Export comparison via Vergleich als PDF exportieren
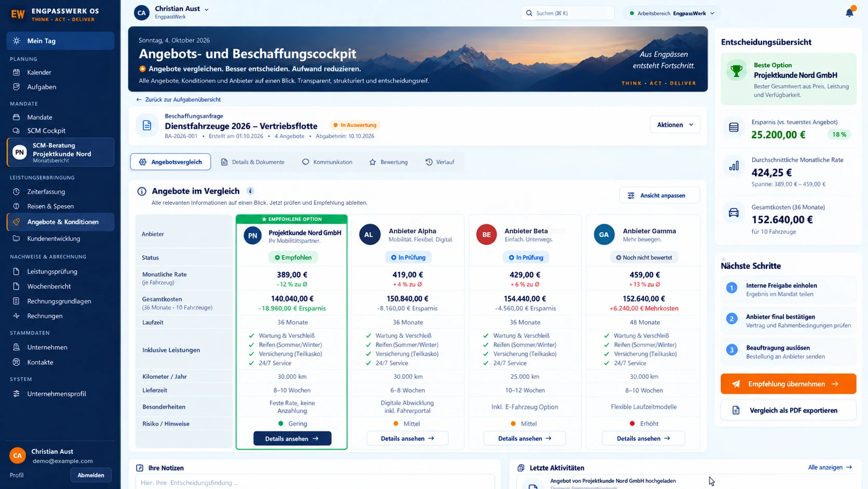This screenshot has width=868, height=489. (788, 411)
